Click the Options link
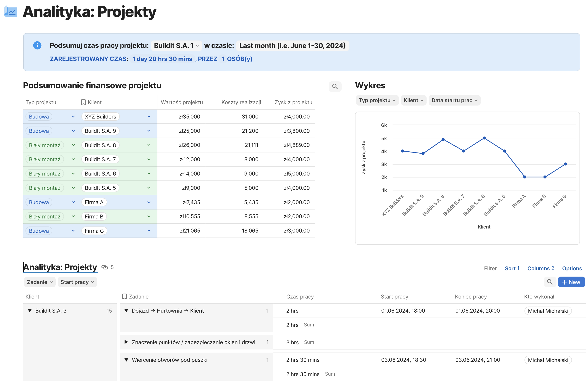588x381 pixels. [572, 268]
